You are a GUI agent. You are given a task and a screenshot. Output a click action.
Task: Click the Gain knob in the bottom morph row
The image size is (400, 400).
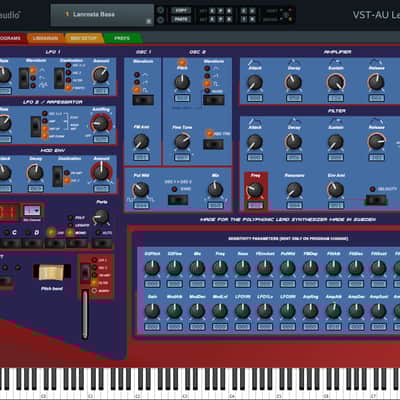(152, 311)
